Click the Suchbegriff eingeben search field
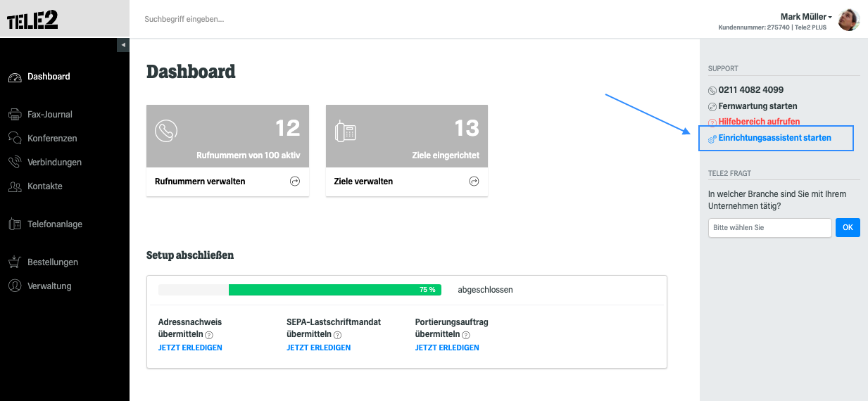This screenshot has width=868, height=401. 415,19
